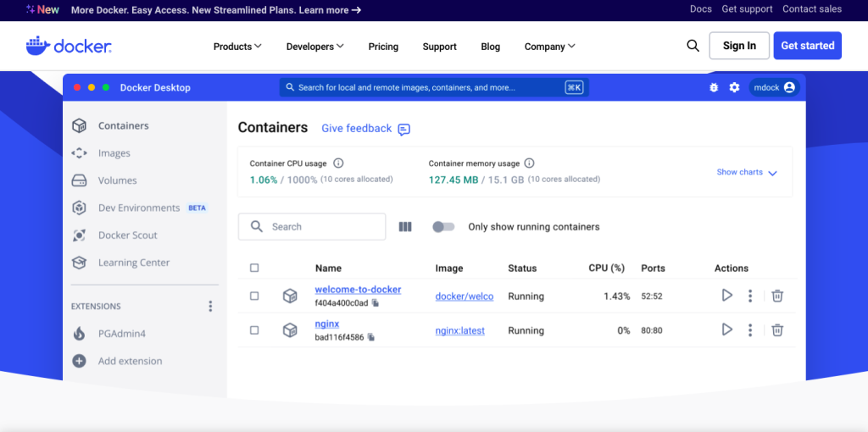868x432 pixels.
Task: Open the welcome-to-docker container name link
Action: 359,290
